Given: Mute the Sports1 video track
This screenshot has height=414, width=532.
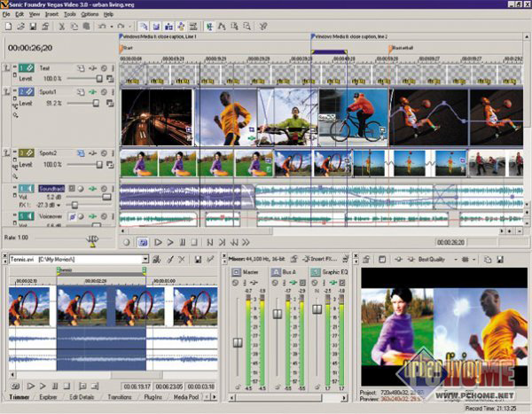Looking at the screenshot, I should click(104, 92).
